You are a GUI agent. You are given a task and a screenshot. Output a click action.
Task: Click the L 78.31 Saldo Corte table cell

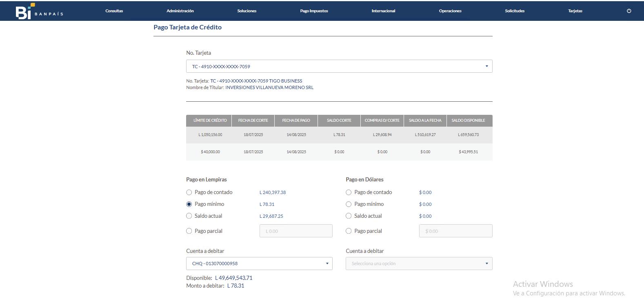339,135
